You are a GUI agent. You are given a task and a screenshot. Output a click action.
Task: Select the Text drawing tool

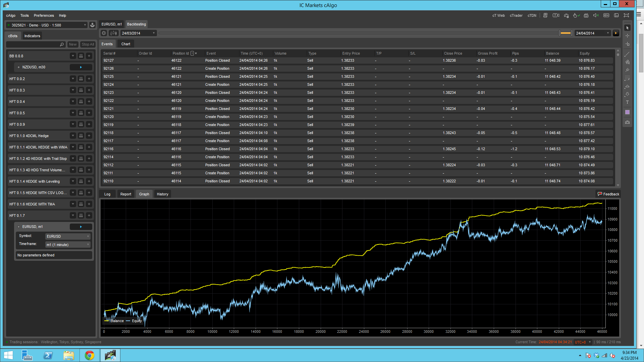click(x=627, y=102)
